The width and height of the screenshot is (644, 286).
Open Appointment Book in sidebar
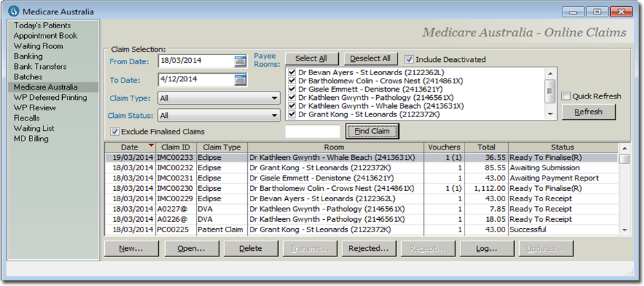[x=46, y=36]
